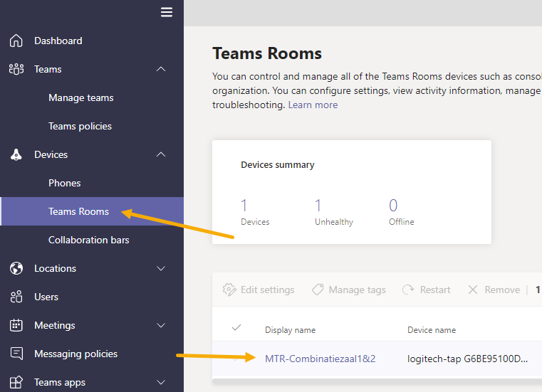Go to Teams policies
Image resolution: width=542 pixels, height=392 pixels.
coord(80,127)
